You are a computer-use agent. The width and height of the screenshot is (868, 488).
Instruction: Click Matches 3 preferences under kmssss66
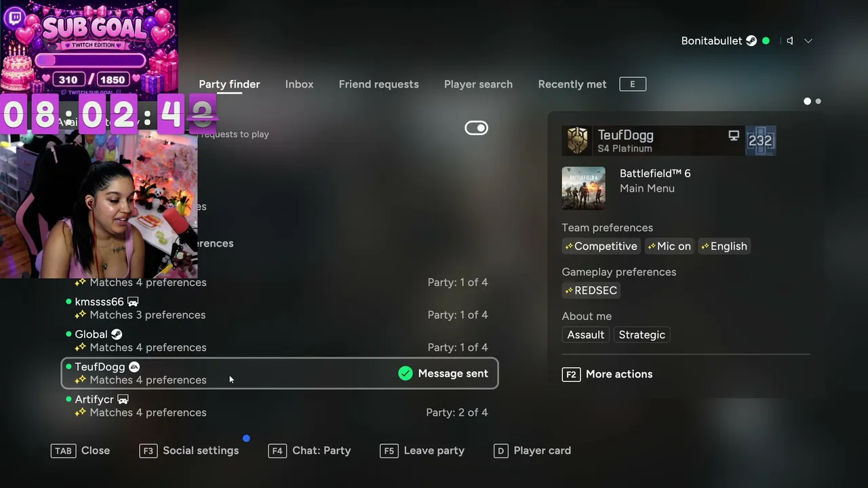[x=147, y=314]
